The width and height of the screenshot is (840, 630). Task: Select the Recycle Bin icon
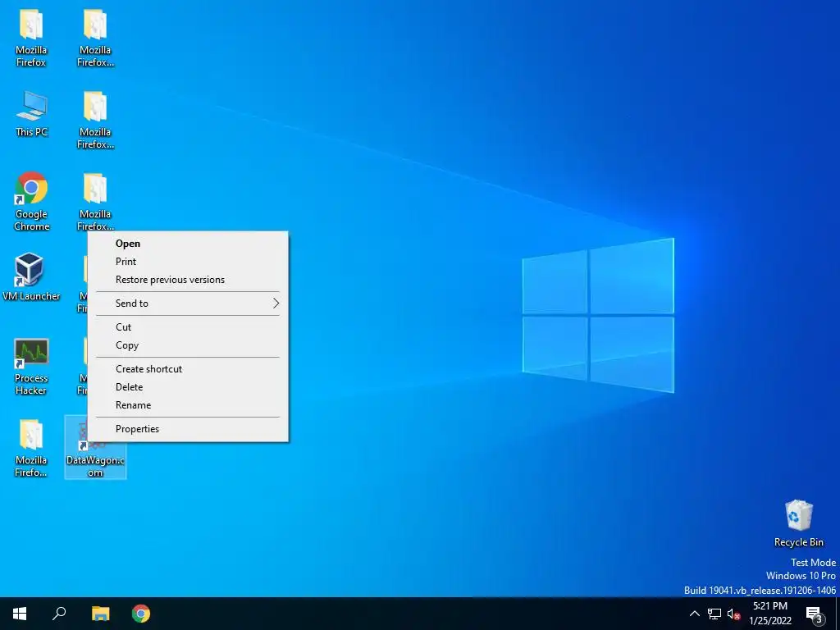pos(798,523)
